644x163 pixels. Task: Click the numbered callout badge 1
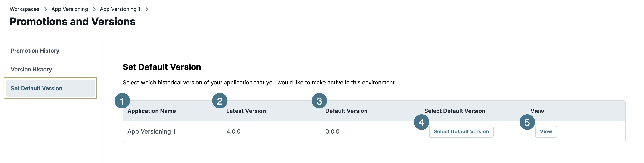click(122, 101)
